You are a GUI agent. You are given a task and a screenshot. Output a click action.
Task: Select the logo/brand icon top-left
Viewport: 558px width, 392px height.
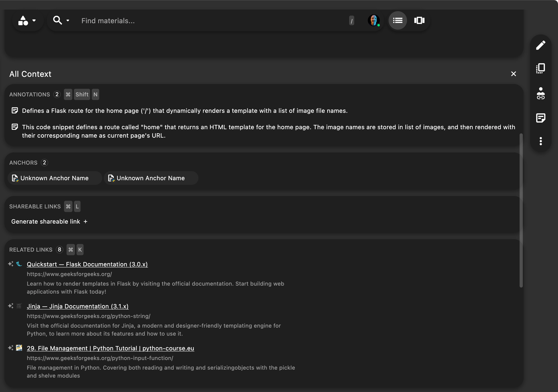pyautogui.click(x=23, y=20)
